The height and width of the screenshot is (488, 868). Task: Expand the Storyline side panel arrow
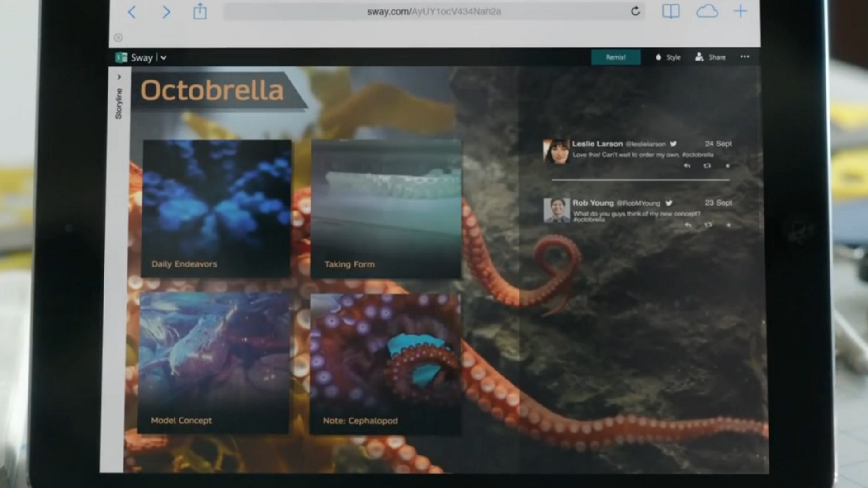pos(119,77)
